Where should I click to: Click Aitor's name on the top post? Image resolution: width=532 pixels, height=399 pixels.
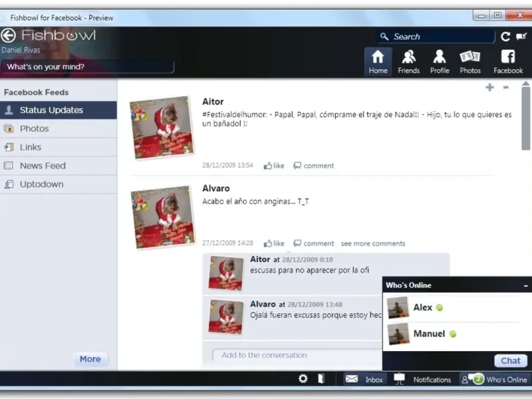(213, 102)
